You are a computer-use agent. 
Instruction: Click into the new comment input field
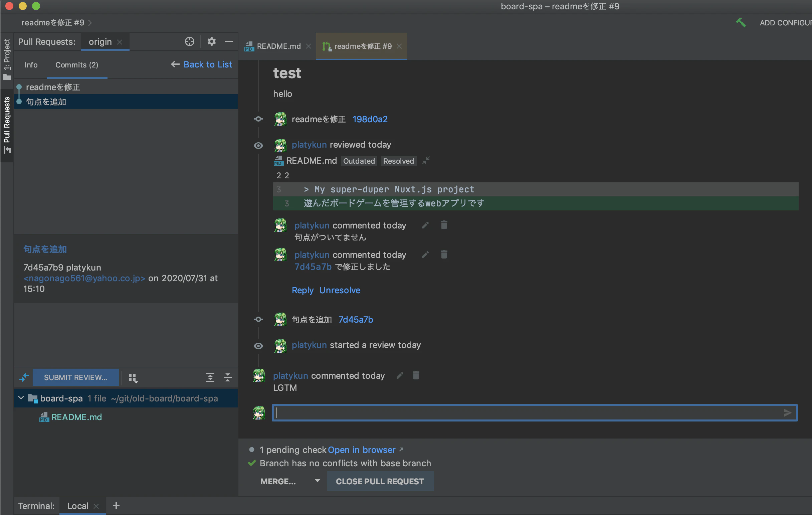click(526, 413)
